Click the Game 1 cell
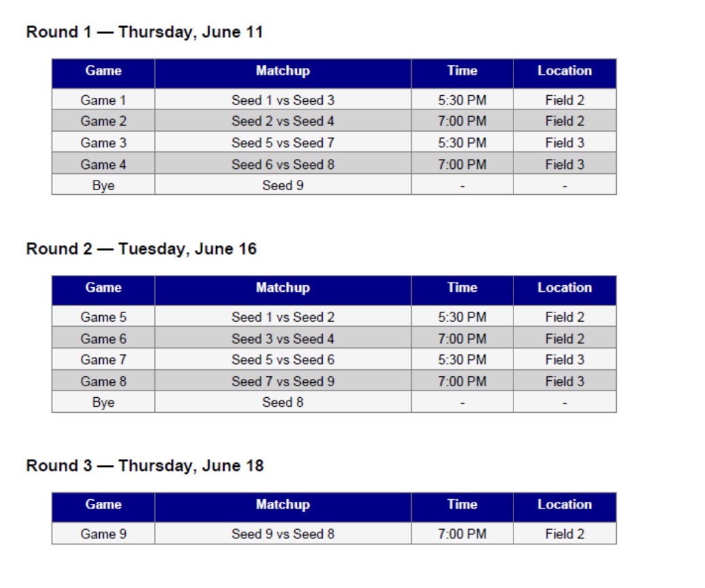 [x=103, y=100]
